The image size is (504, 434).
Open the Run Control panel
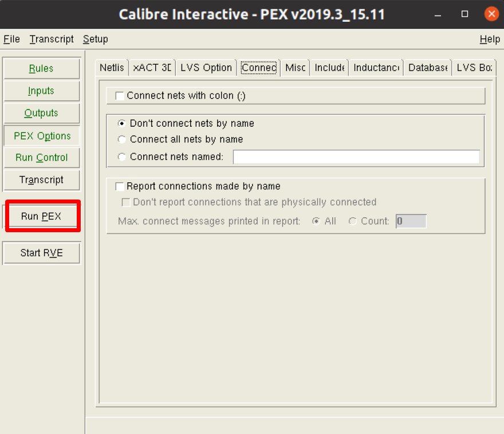pyautogui.click(x=41, y=158)
